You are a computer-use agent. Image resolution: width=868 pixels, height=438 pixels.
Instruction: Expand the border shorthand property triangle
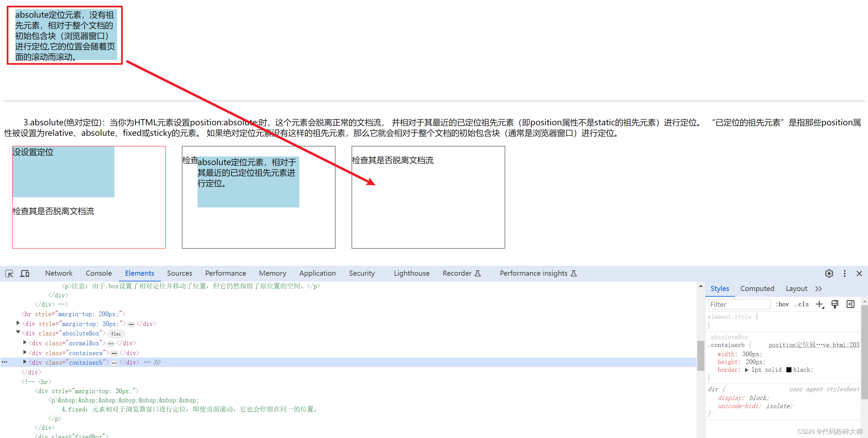point(746,370)
